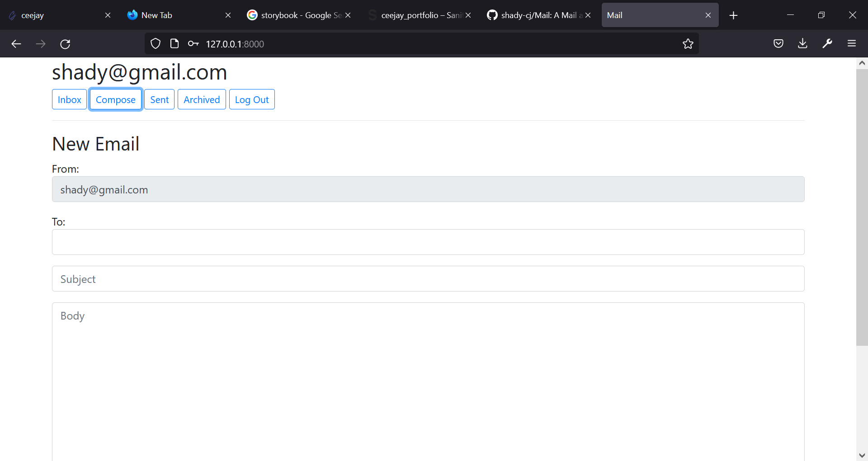
Task: Click the page scrollbar up arrow
Action: [862, 63]
